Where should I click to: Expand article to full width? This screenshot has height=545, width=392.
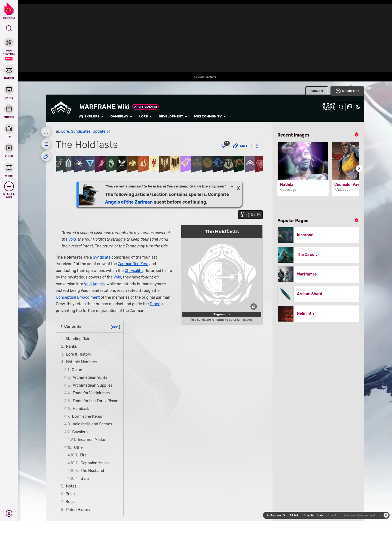(46, 132)
